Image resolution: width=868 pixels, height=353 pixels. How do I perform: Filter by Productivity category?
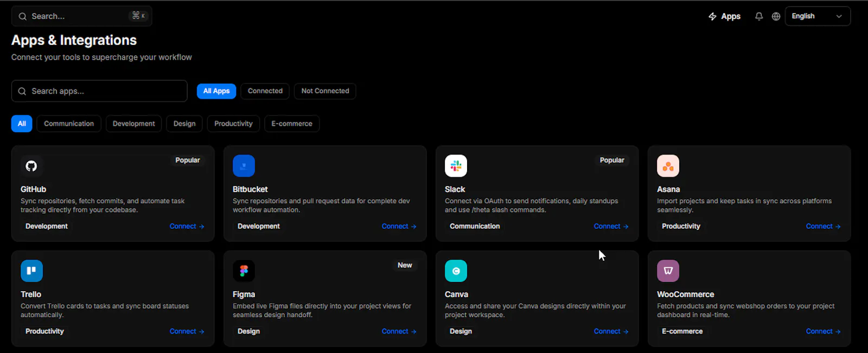(233, 124)
